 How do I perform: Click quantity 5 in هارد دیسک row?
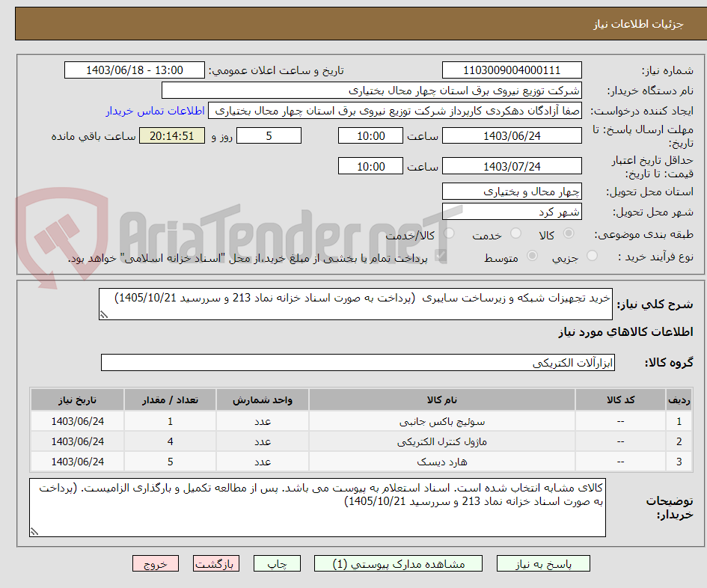pyautogui.click(x=170, y=462)
